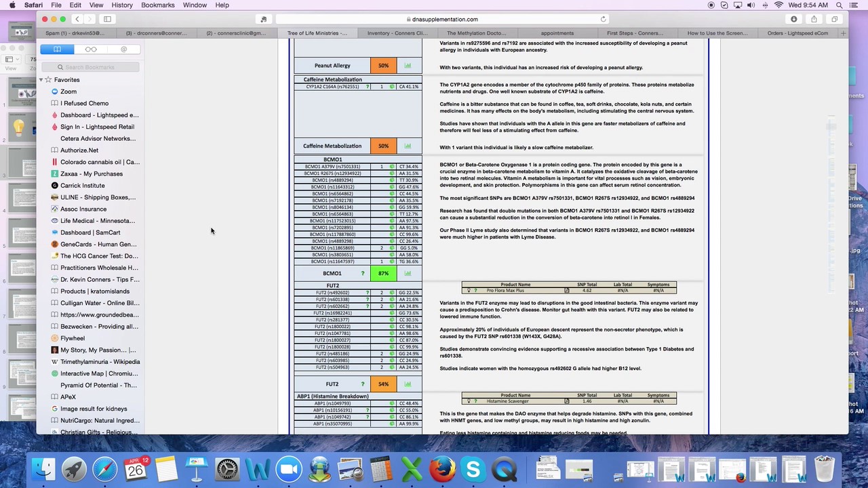The image size is (868, 488).
Task: Select ABP1 (rs1049793) row
Action: point(357,403)
